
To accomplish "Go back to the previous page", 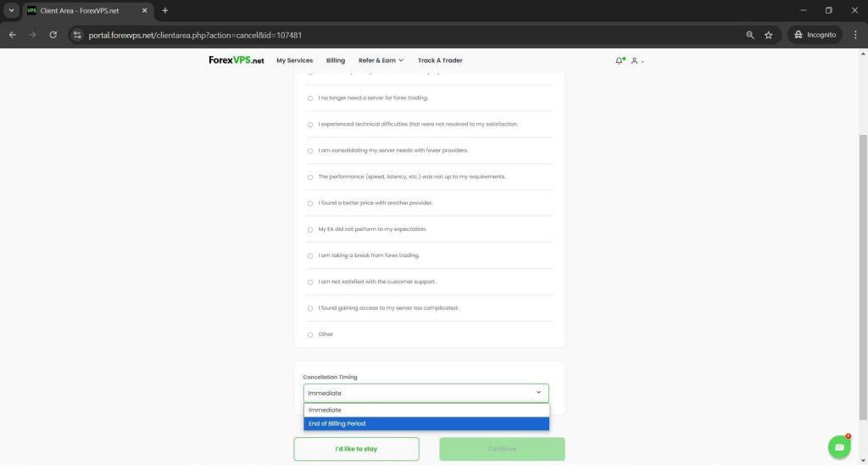I will point(13,35).
